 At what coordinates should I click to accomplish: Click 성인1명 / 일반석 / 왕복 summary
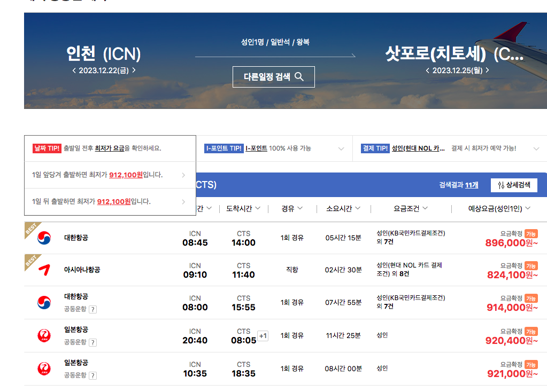[275, 42]
